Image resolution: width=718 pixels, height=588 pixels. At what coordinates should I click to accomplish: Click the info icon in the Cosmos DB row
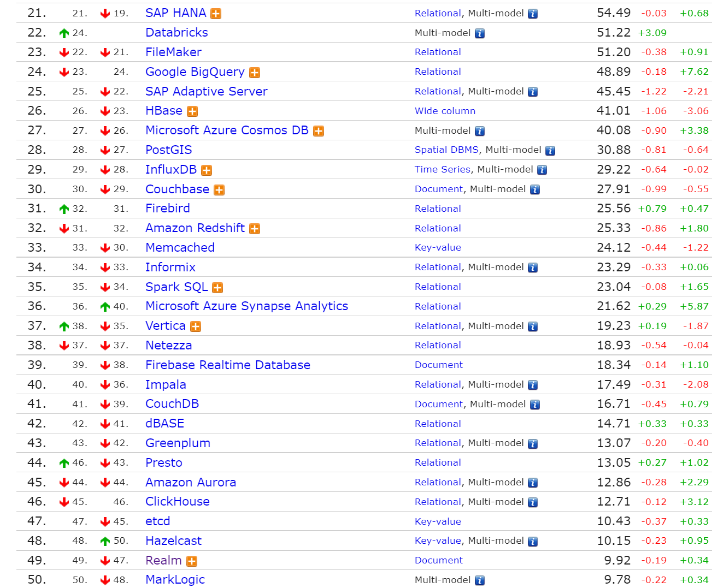coord(480,131)
